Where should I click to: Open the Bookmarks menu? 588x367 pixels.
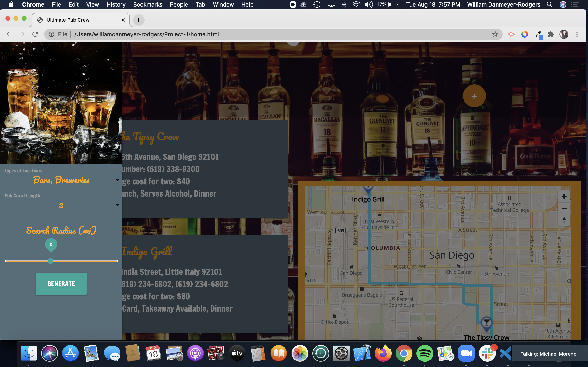point(147,5)
